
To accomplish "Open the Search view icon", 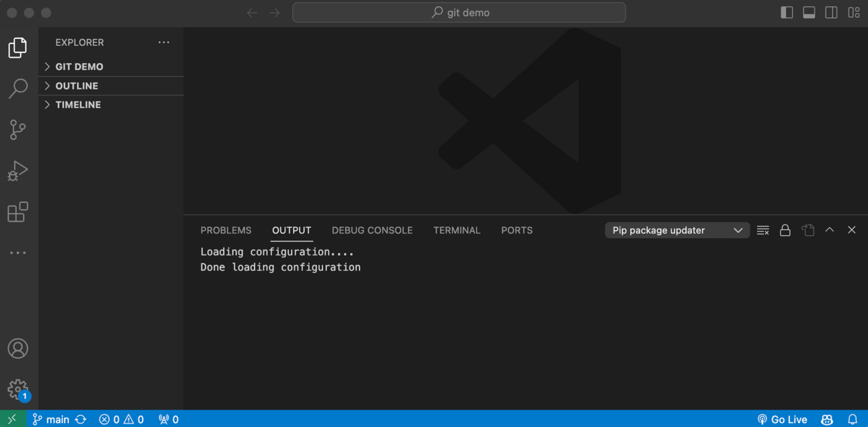I will [x=18, y=88].
